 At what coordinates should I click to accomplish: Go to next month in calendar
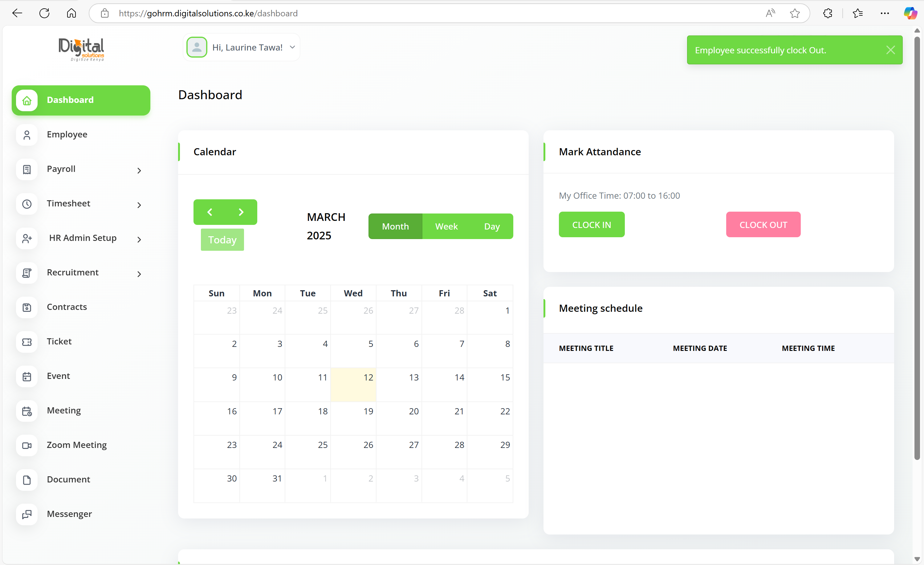[241, 212]
